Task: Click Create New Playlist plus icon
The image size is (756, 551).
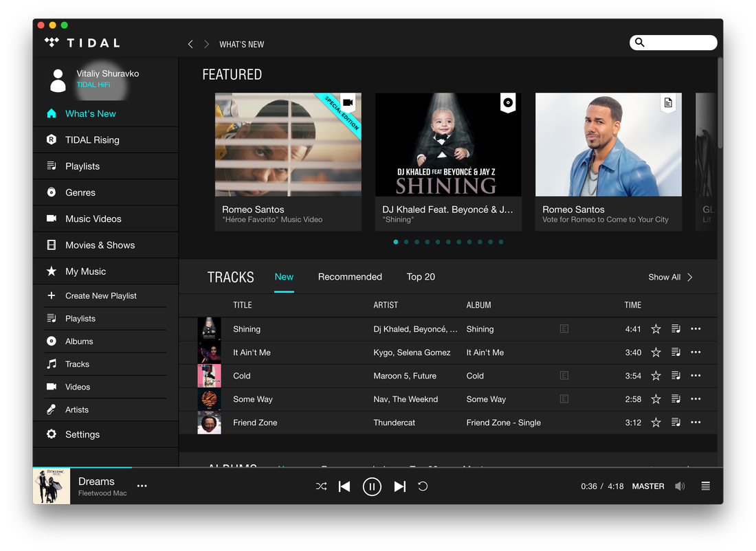Action: point(51,295)
